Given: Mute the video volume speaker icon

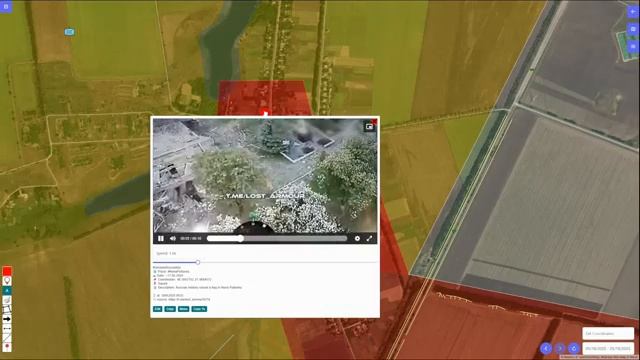Looking at the screenshot, I should pos(173,238).
